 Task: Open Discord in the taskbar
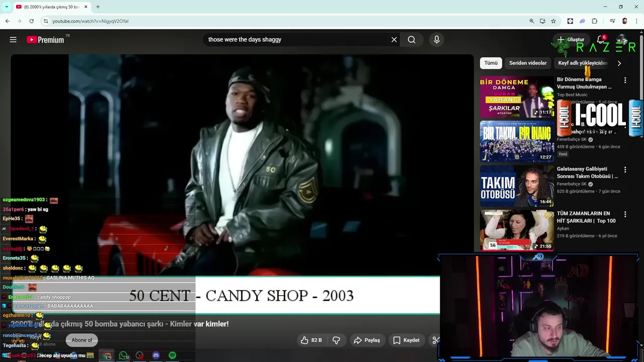pyautogui.click(x=156, y=355)
